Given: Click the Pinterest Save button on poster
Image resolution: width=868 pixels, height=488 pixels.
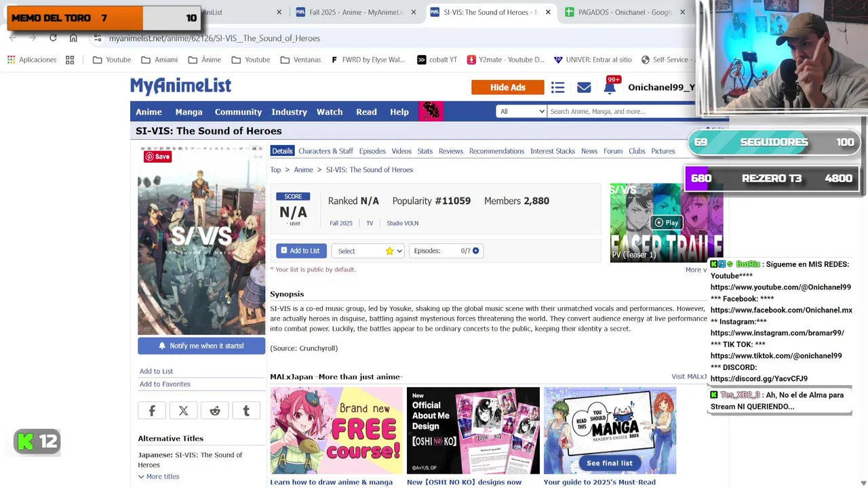Looking at the screenshot, I should click(157, 157).
